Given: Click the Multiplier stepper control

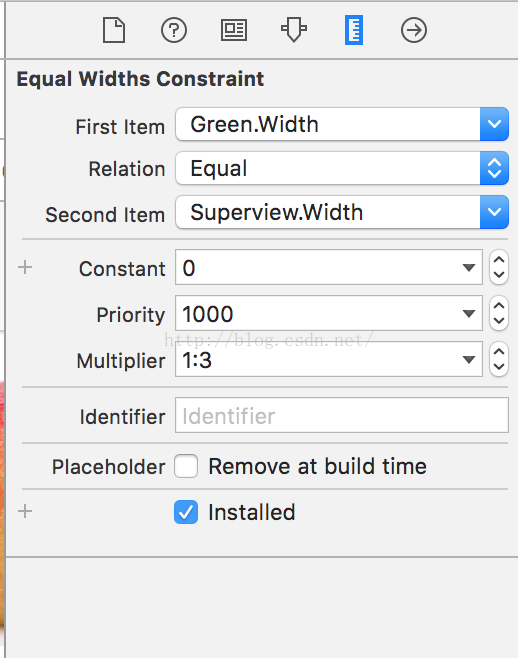Looking at the screenshot, I should coord(499,359).
